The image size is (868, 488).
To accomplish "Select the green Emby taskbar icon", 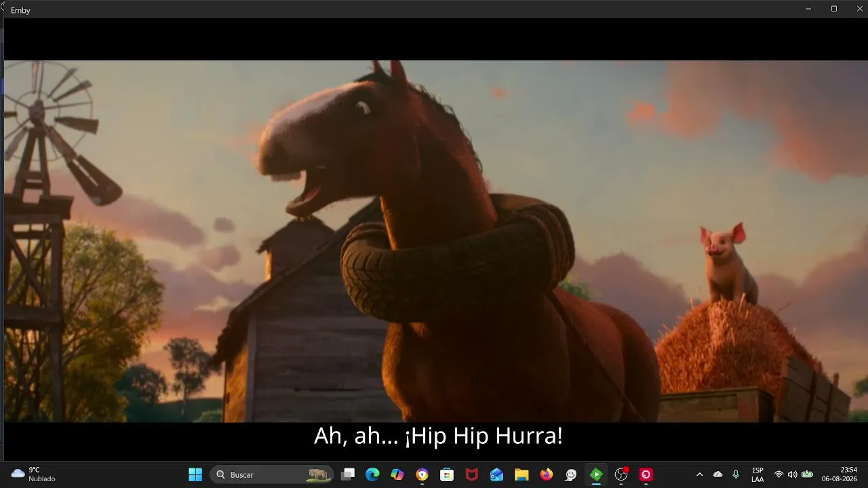I will [x=596, y=474].
